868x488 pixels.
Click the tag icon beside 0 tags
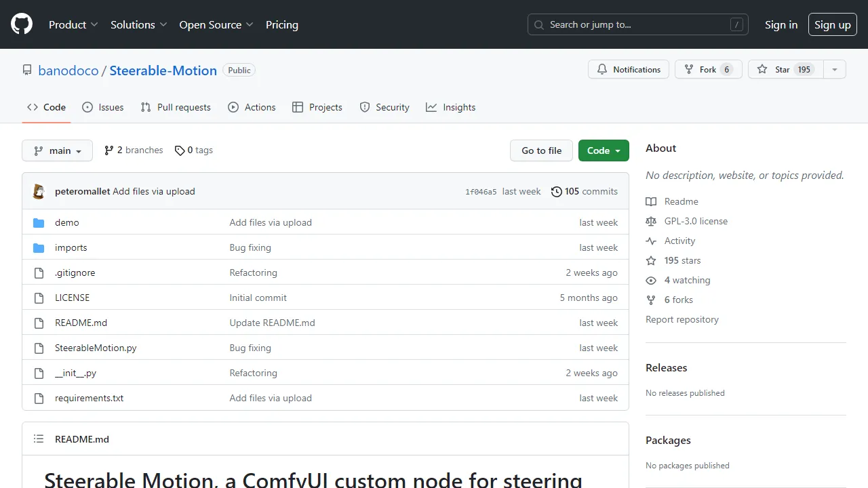pyautogui.click(x=180, y=150)
